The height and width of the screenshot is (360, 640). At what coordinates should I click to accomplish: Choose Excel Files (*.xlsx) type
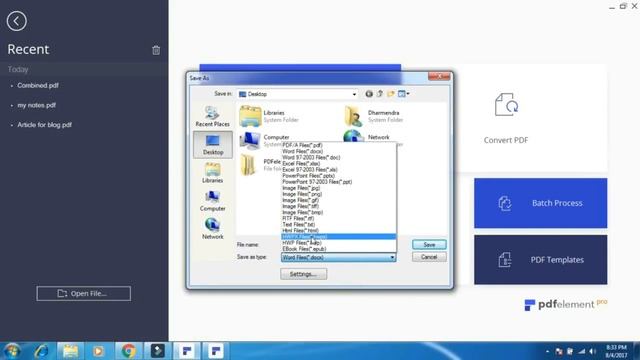point(339,164)
